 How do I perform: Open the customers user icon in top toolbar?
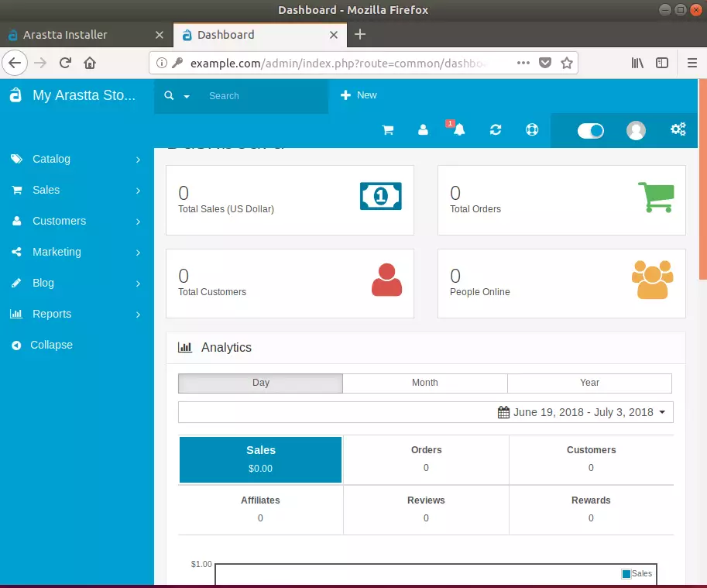tap(423, 130)
